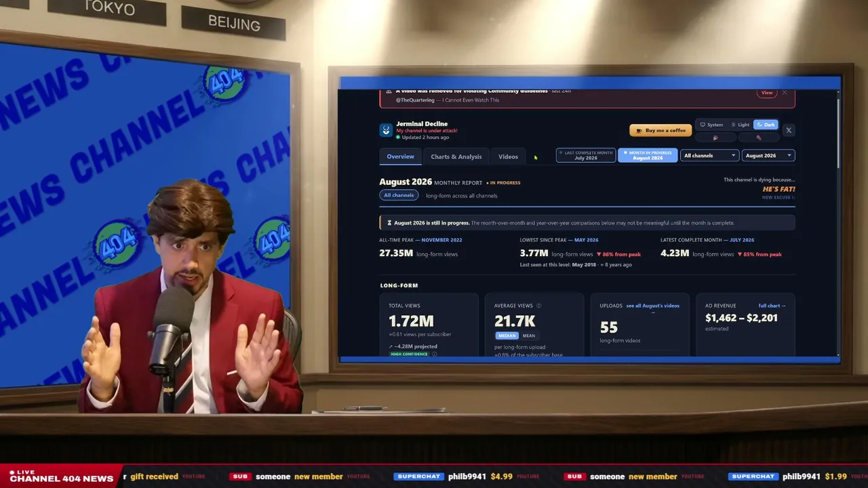Screen dimensions: 868x488
Task: Switch to Light theme
Action: [741, 125]
